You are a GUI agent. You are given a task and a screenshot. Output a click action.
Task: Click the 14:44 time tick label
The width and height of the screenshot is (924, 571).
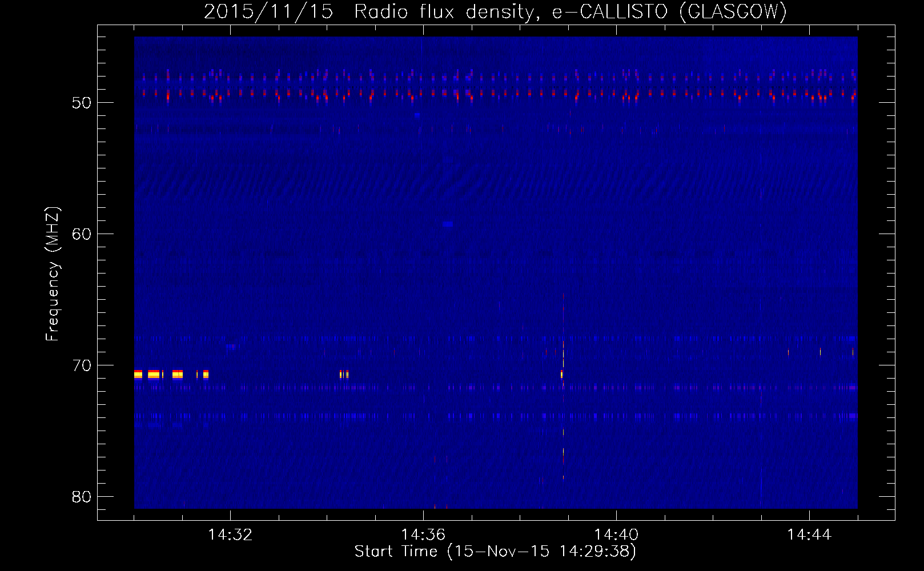pyautogui.click(x=809, y=535)
